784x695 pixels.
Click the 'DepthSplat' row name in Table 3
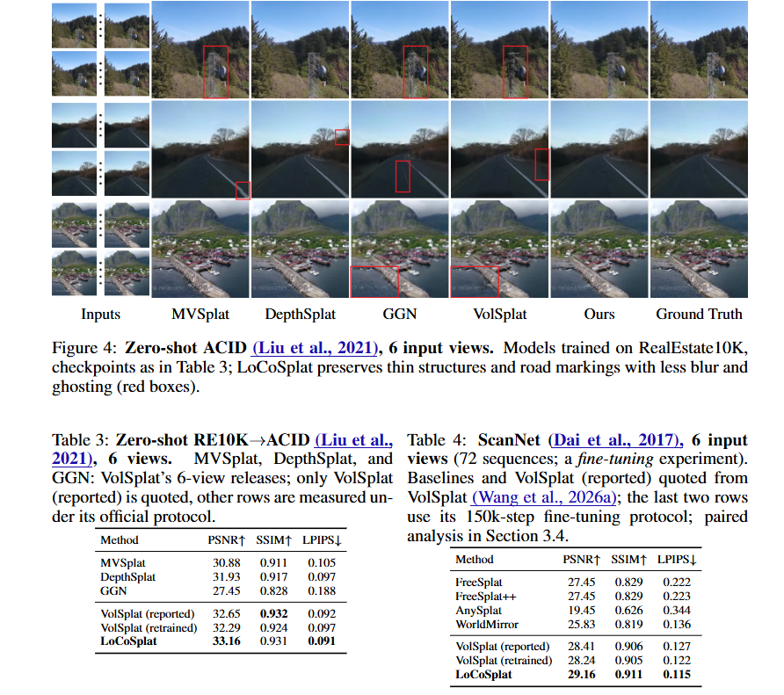128,577
